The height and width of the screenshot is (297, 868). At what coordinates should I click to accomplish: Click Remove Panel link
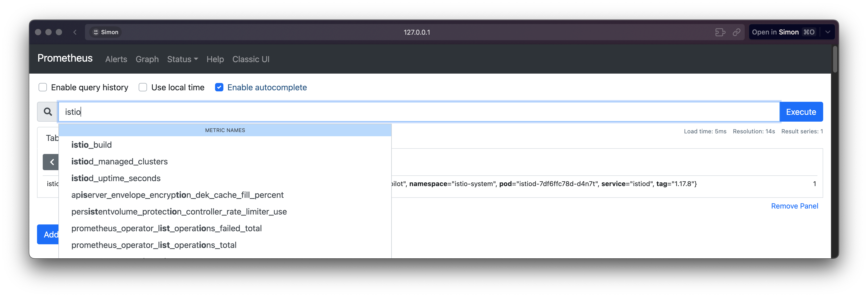point(794,206)
